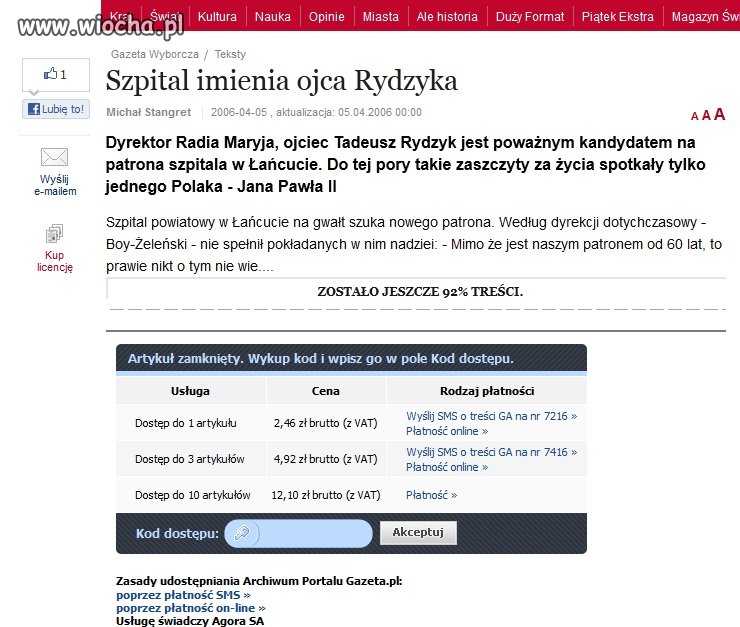Click author name Michał Stangret
740x627 pixels.
point(149,112)
